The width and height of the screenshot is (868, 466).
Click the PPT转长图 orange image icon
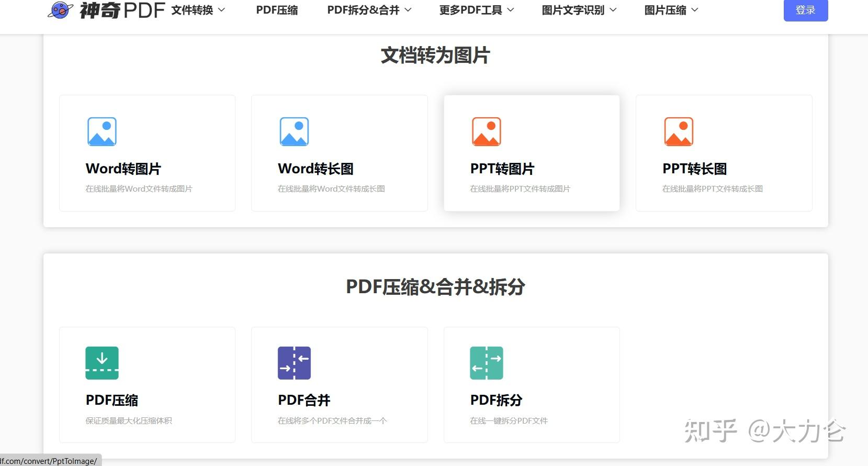point(679,131)
